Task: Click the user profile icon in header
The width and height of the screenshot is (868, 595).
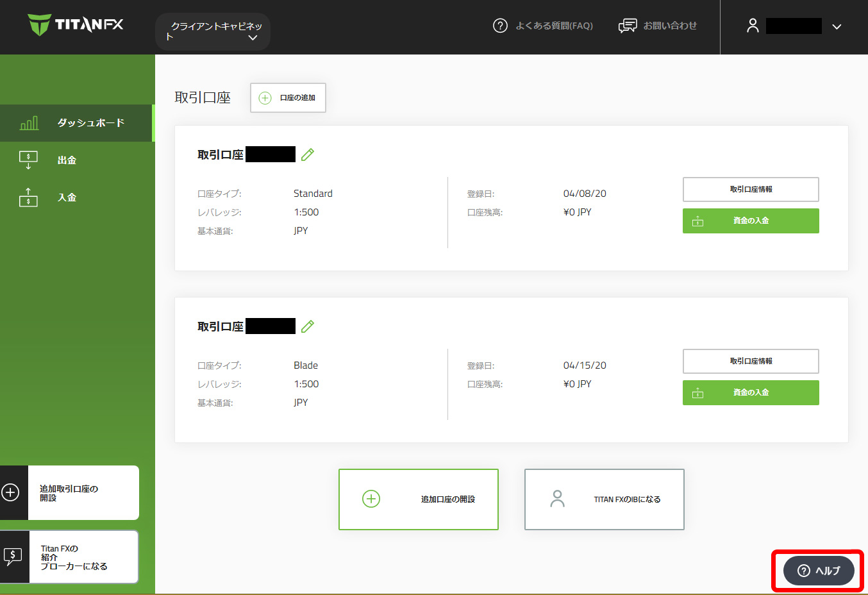Action: pos(753,26)
